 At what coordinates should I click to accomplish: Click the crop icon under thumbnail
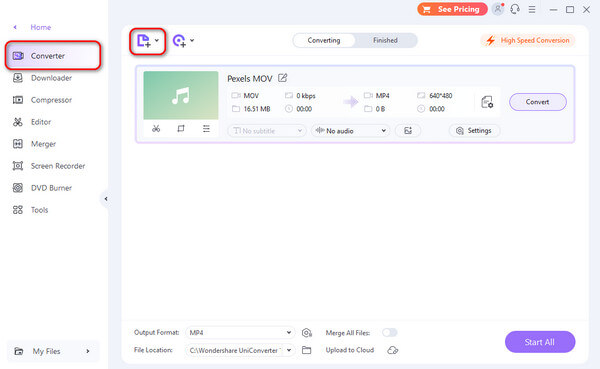pyautogui.click(x=181, y=129)
